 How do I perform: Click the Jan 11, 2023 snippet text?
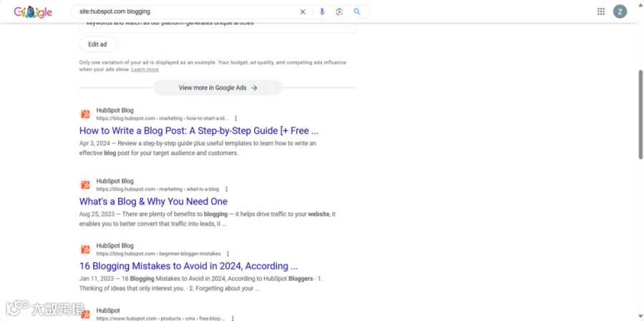point(201,284)
